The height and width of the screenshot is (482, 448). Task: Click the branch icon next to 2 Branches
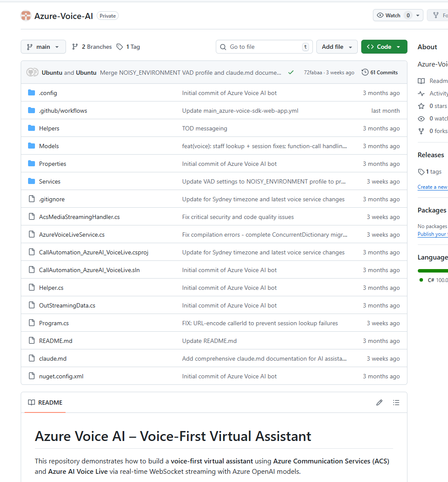(76, 46)
